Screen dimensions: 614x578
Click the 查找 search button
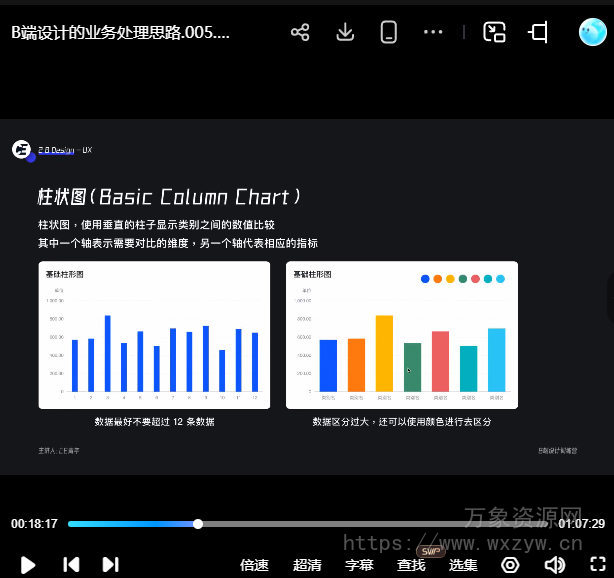tap(411, 565)
